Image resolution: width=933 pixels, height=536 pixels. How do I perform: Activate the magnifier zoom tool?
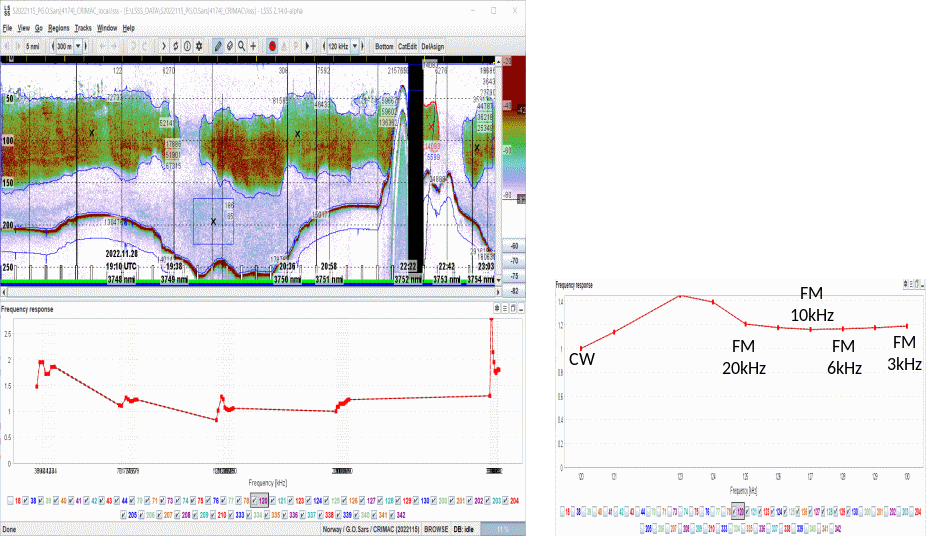pyautogui.click(x=242, y=46)
